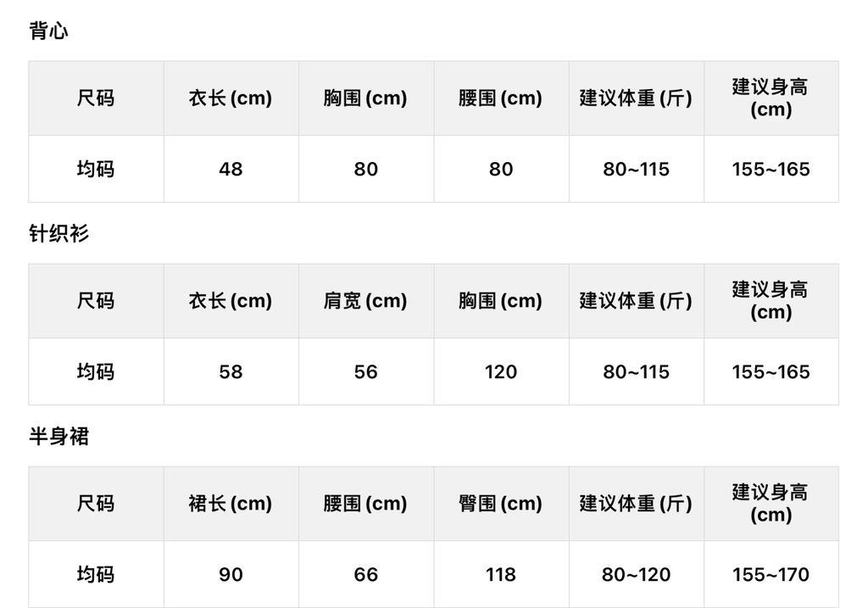
Task: Click 建议体重 header in the 半身裙 table
Action: (x=636, y=504)
